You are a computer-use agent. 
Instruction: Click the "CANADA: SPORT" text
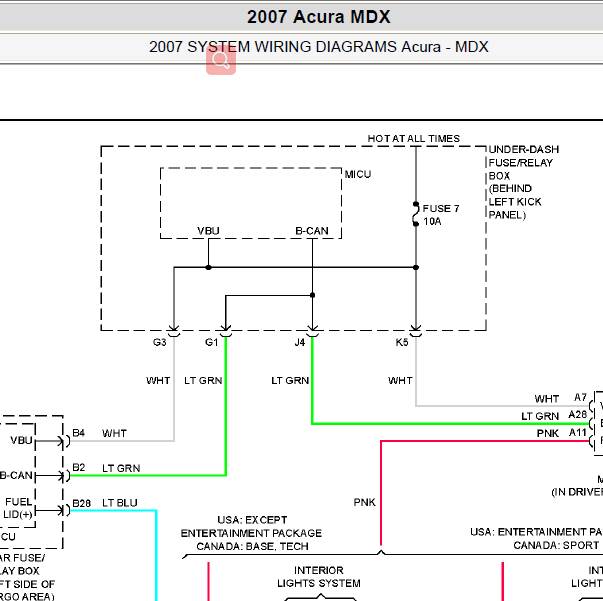(x=556, y=545)
